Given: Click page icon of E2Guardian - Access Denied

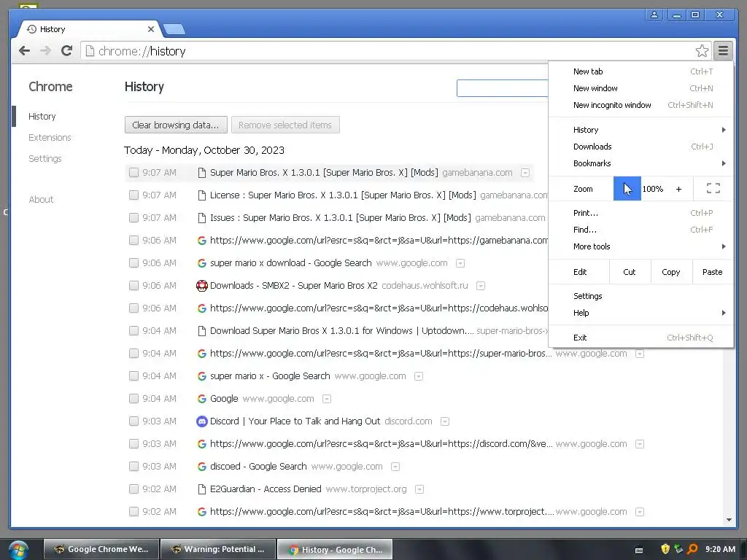Looking at the screenshot, I should (x=202, y=489).
